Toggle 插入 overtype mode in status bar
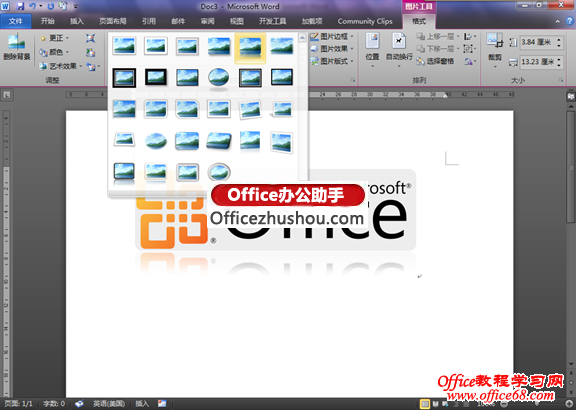576x410 pixels. (142, 404)
